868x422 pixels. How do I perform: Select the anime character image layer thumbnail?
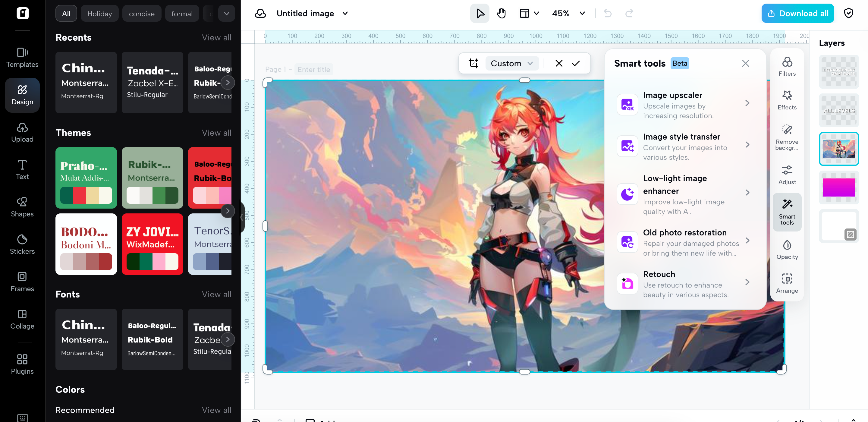click(x=839, y=149)
